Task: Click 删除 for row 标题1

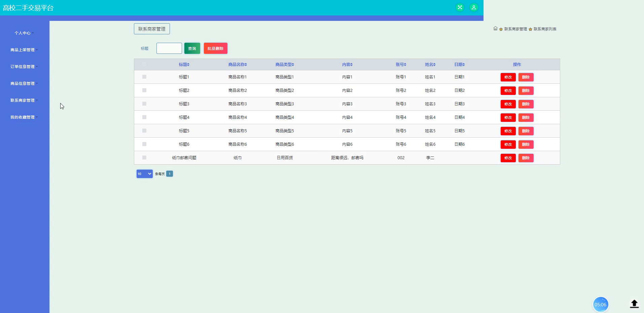Action: click(x=526, y=77)
